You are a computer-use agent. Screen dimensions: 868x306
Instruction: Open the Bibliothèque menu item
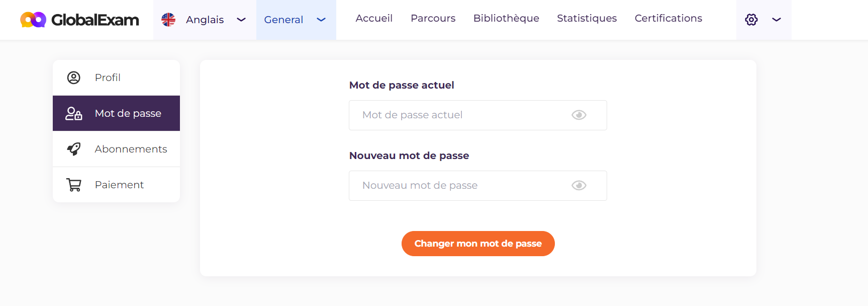506,18
